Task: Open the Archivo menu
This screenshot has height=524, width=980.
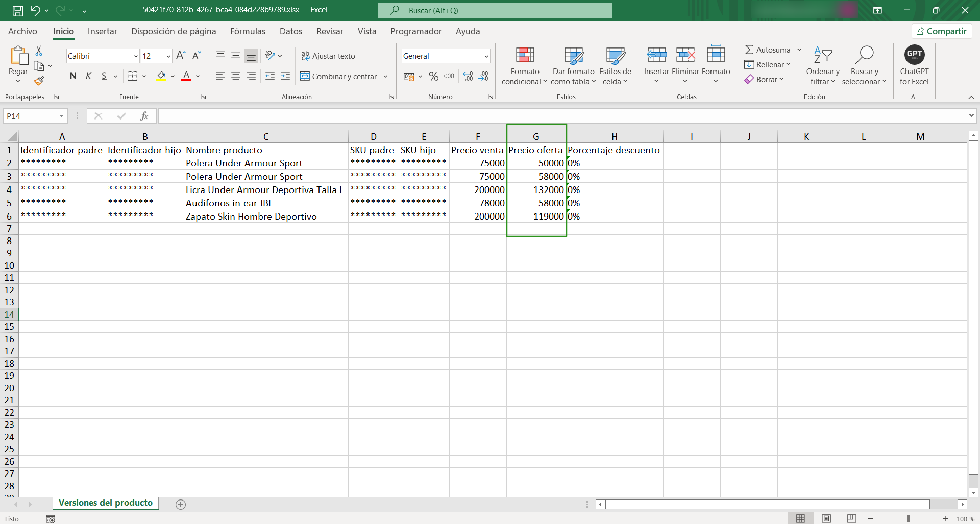Action: coord(22,31)
